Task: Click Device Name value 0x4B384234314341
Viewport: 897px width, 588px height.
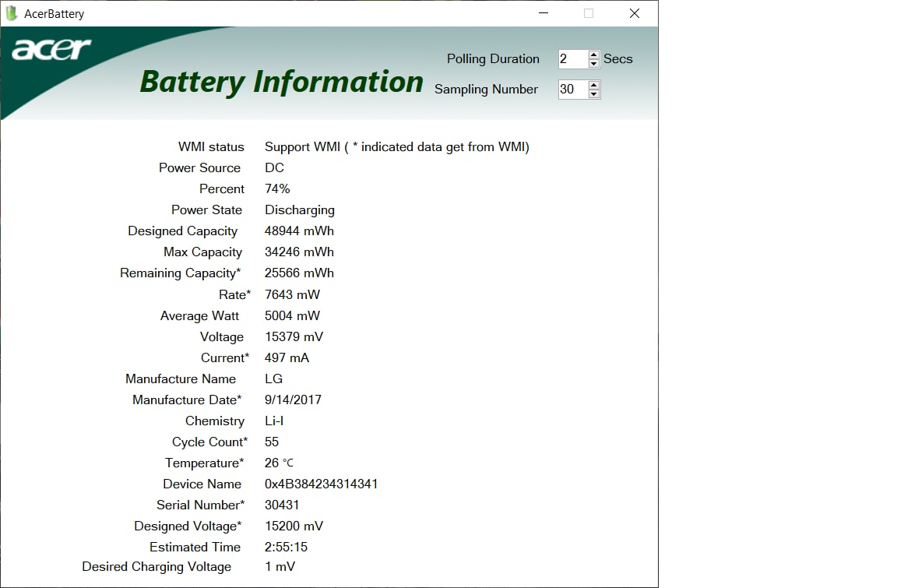Action: point(321,484)
